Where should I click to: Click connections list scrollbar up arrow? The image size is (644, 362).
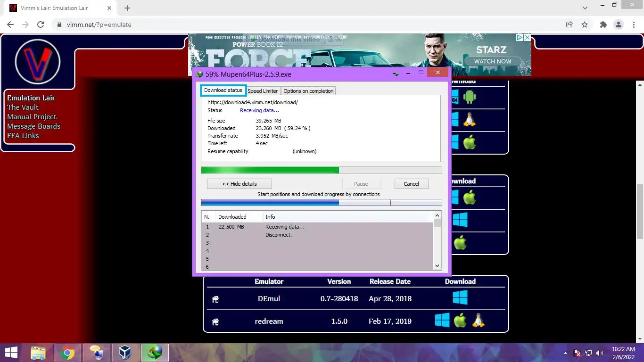437,216
